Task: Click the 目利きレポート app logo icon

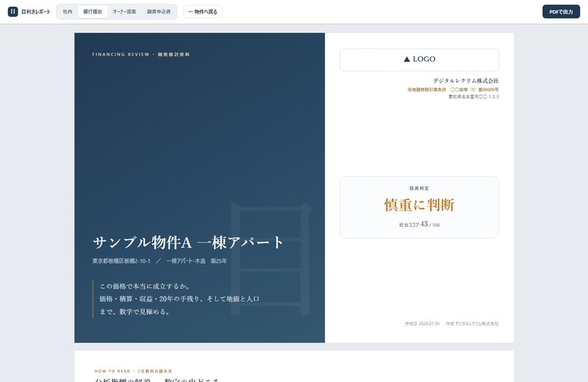Action: click(x=12, y=12)
